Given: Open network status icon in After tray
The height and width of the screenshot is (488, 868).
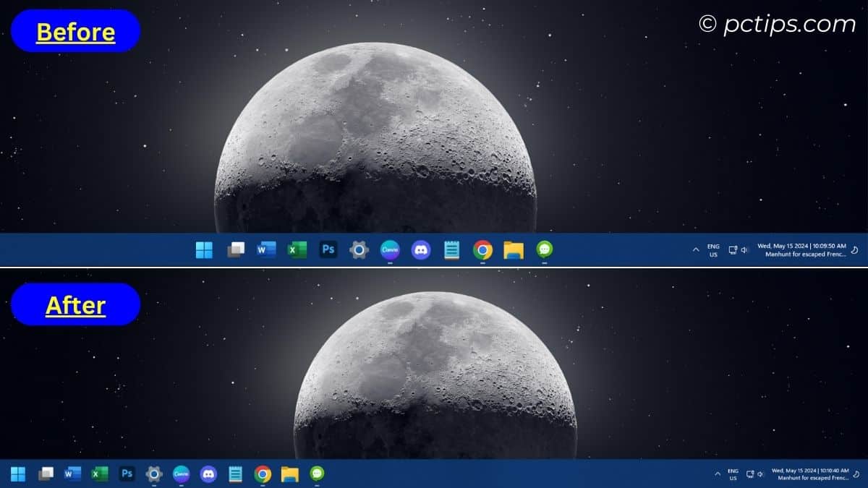Looking at the screenshot, I should coord(750,474).
